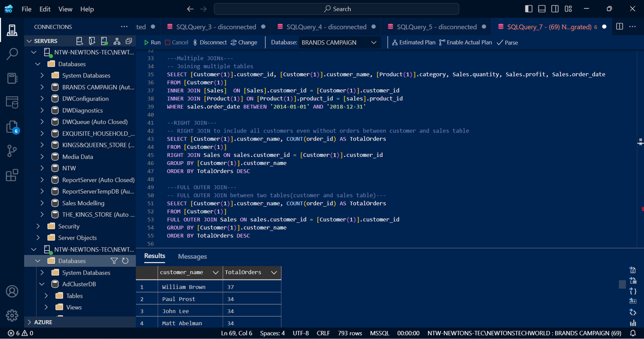This screenshot has width=644, height=339.
Task: Open the Source Control view
Action: coord(12,151)
